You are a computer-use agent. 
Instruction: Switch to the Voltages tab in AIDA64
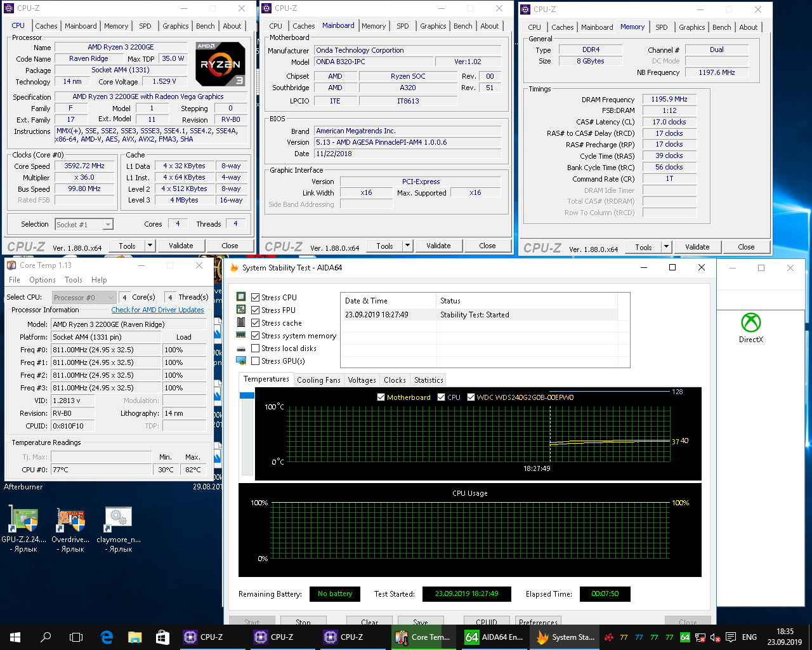click(362, 380)
